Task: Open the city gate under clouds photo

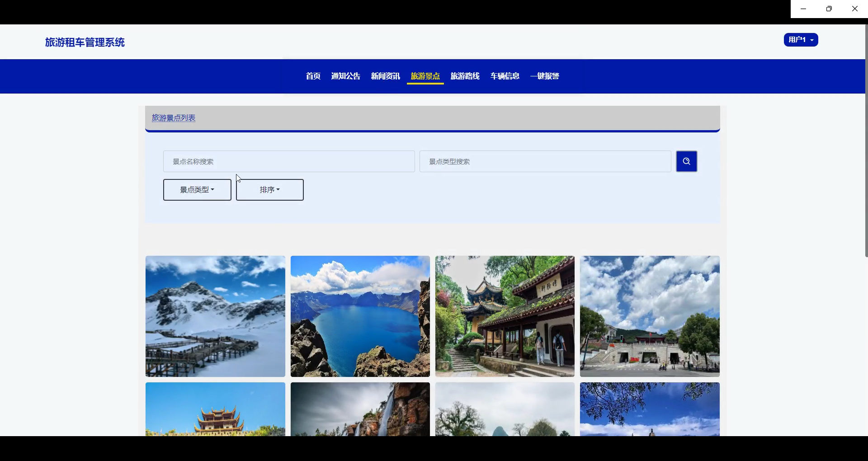Action: [x=650, y=316]
